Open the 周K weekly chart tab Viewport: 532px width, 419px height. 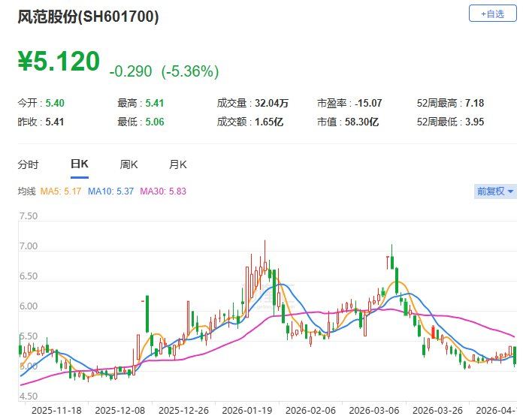129,164
